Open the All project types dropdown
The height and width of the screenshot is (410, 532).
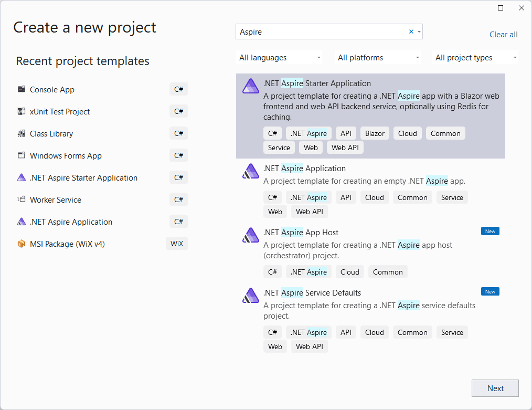tap(476, 58)
